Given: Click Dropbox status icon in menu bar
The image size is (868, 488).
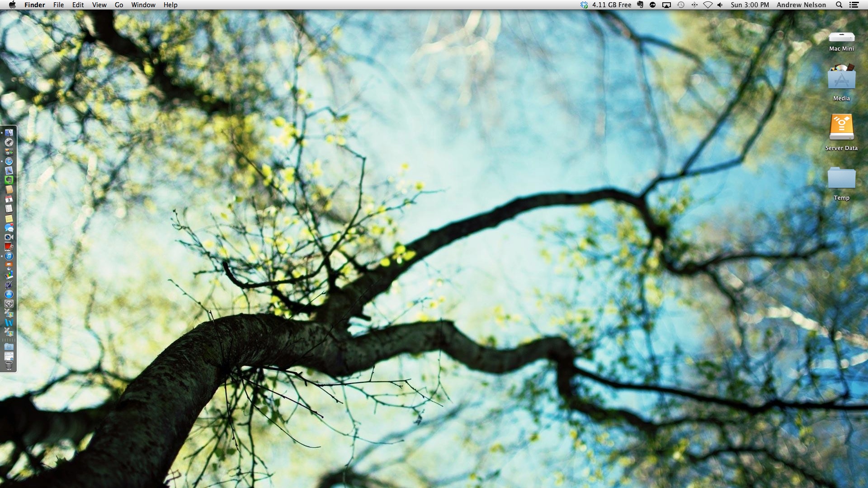Looking at the screenshot, I should click(584, 5).
